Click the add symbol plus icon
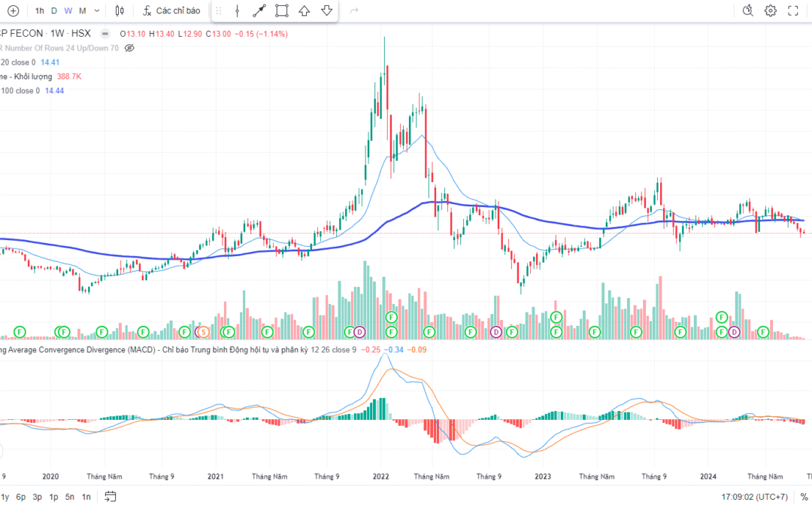This screenshot has width=812, height=508. (x=13, y=11)
